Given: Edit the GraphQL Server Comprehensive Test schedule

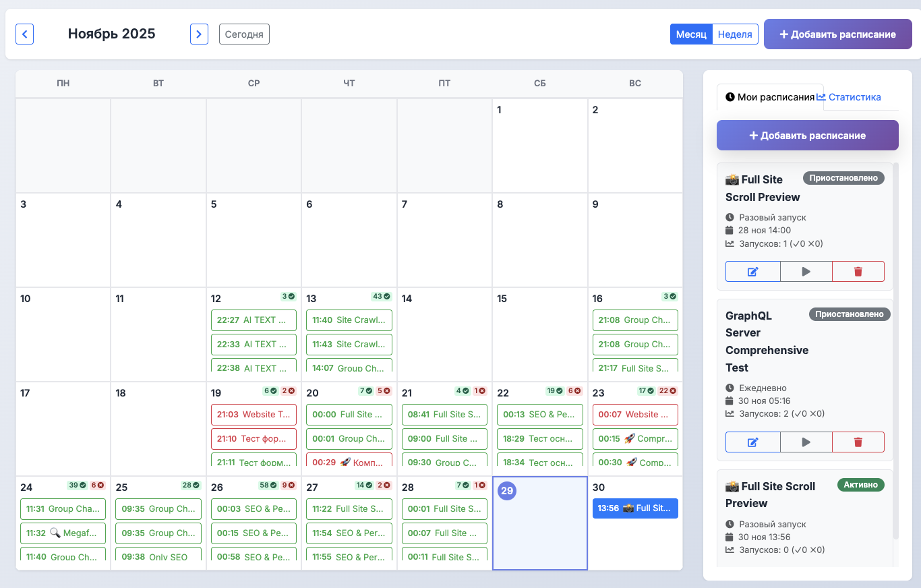Looking at the screenshot, I should click(x=752, y=442).
